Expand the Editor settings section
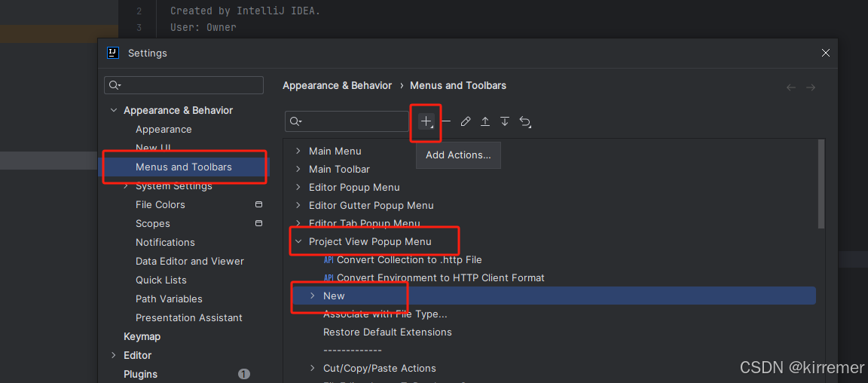Viewport: 868px width, 383px height. (x=114, y=355)
